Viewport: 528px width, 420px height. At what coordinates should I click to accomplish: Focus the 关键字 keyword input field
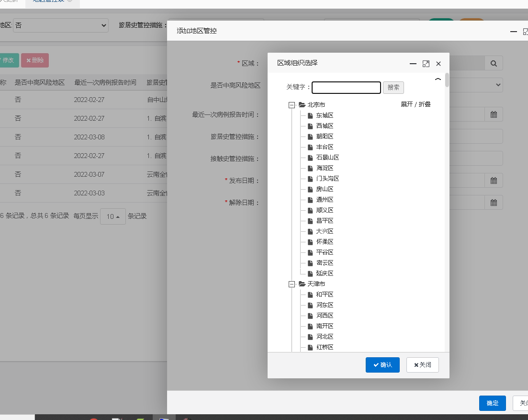(x=346, y=88)
